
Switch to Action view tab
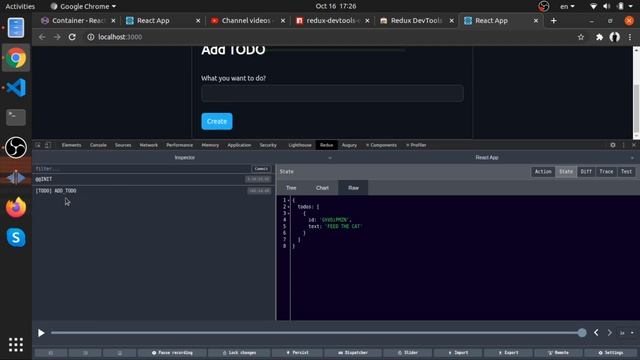click(x=543, y=172)
